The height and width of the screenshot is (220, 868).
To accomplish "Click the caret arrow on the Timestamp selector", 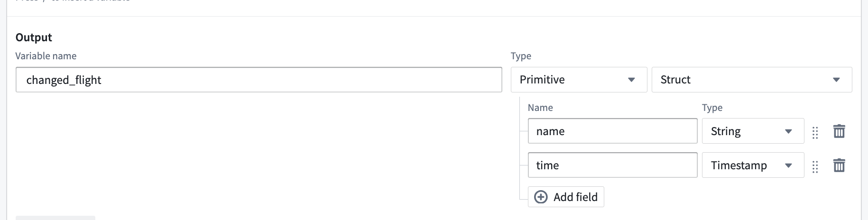I will (788, 165).
